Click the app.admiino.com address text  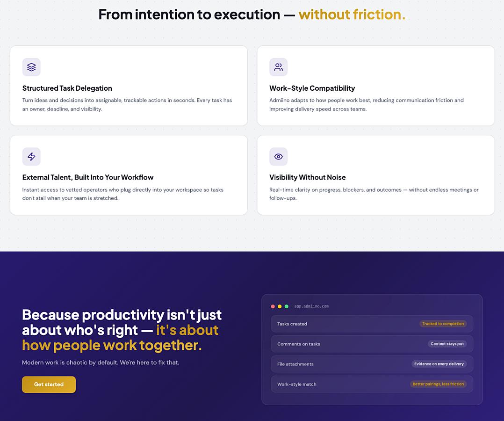coord(311,306)
